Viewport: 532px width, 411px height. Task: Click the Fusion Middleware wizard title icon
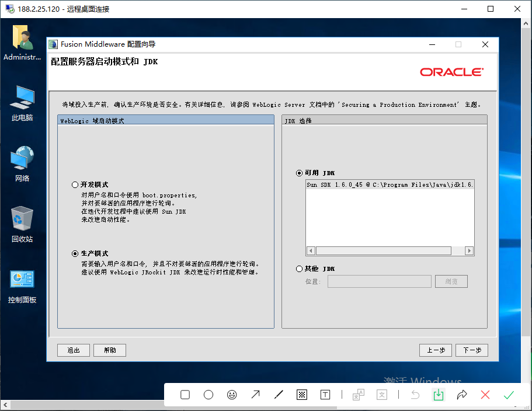53,44
